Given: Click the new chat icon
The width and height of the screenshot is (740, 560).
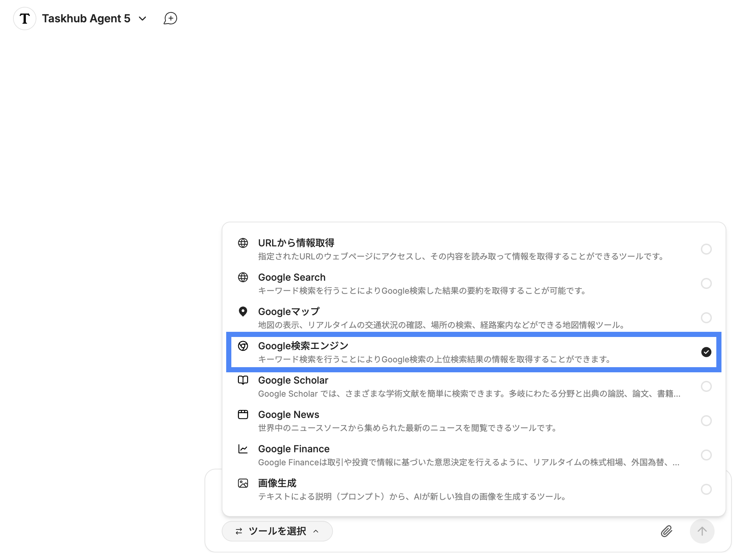Looking at the screenshot, I should (170, 19).
